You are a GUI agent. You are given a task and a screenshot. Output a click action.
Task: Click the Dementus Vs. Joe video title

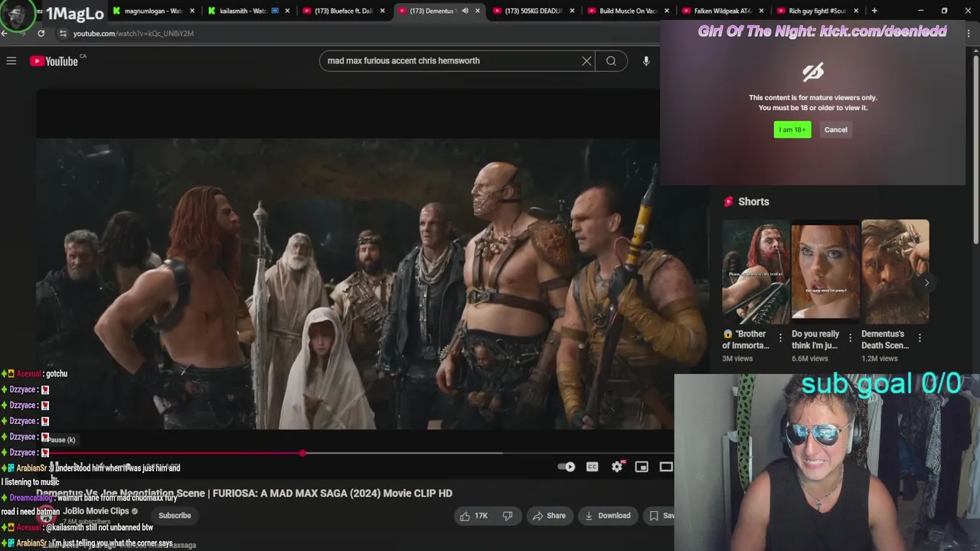(x=244, y=494)
